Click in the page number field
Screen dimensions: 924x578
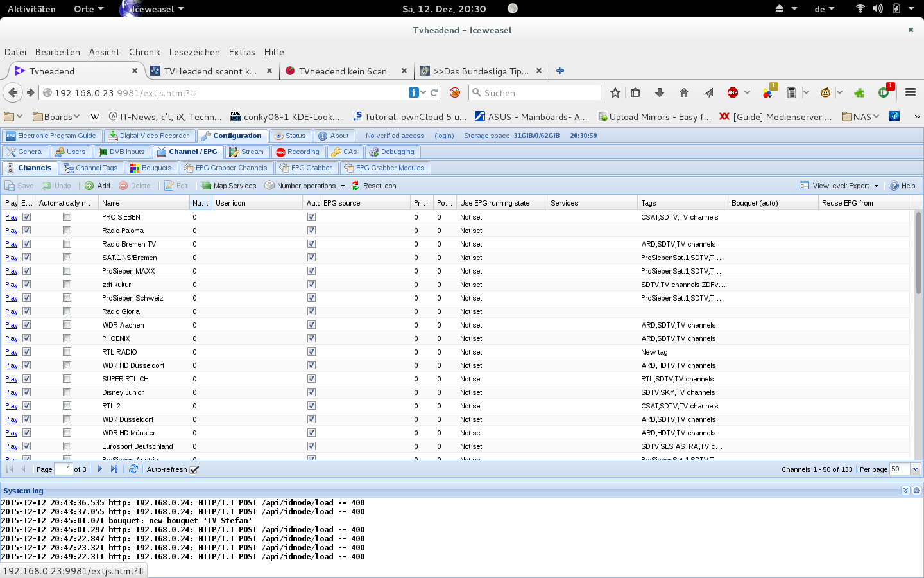coord(64,469)
